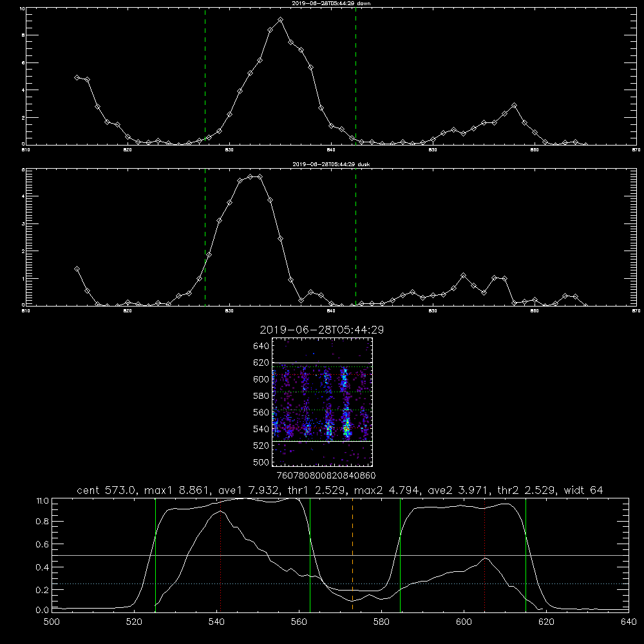The height and width of the screenshot is (644, 644).
Task: Select x-axis label 870 of dawn plot
Action: click(636, 150)
